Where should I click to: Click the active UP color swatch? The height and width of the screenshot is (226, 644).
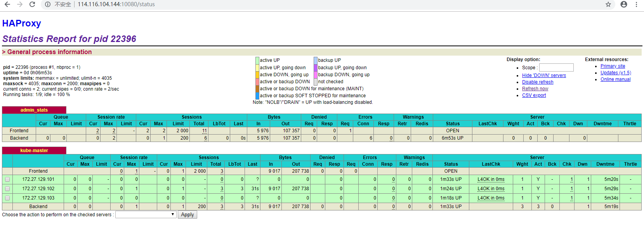pos(257,60)
